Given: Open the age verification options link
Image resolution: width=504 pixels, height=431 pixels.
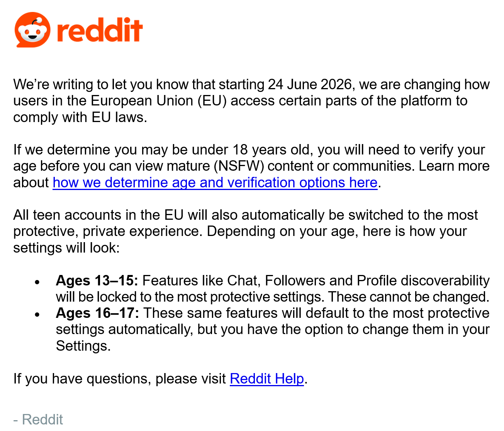Looking at the screenshot, I should [215, 182].
